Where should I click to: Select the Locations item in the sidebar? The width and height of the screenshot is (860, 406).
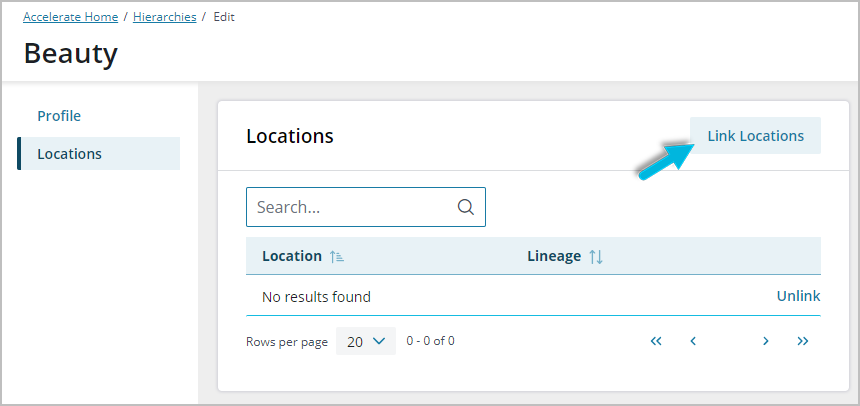pos(99,154)
